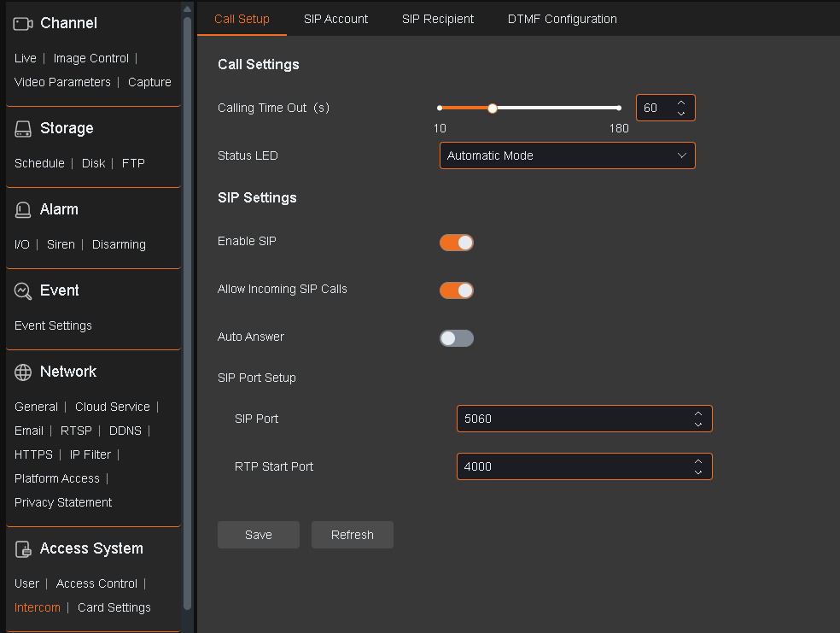This screenshot has height=633, width=840.
Task: Decrement the RTP Start Port value
Action: point(698,472)
